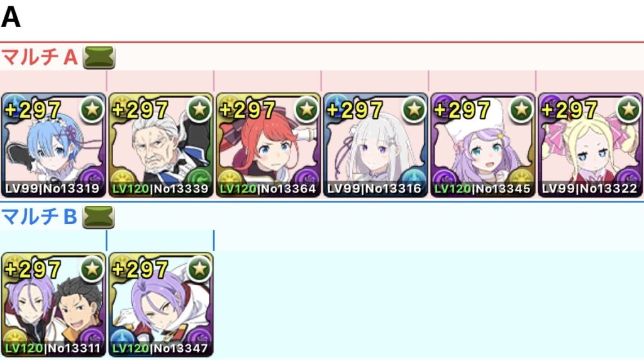
Task: Click the star awakening badge on card No13339
Action: point(199,110)
